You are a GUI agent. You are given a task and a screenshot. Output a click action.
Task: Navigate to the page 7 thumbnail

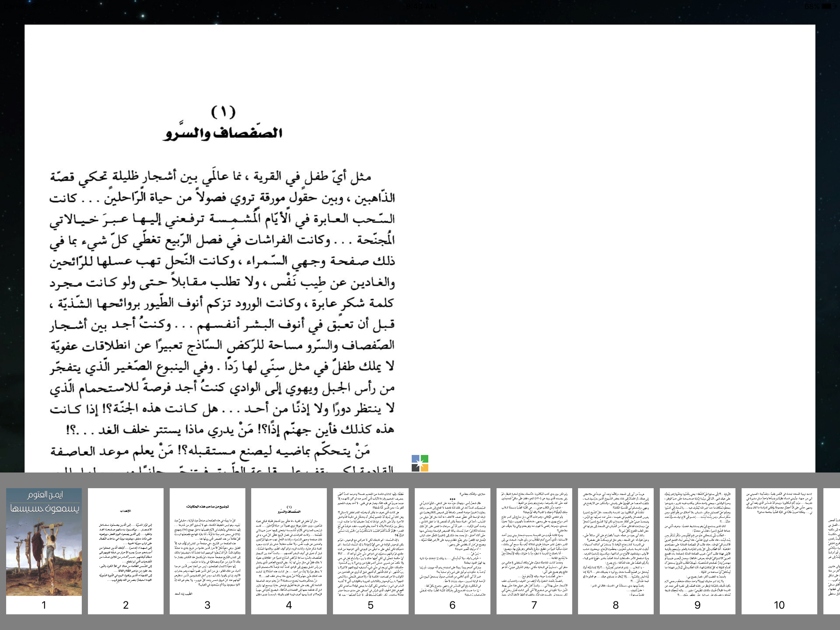(534, 551)
